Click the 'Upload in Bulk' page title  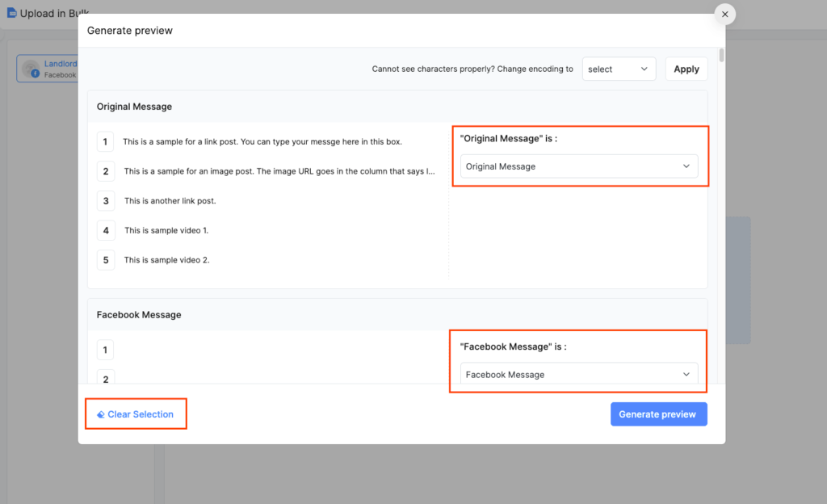point(55,13)
